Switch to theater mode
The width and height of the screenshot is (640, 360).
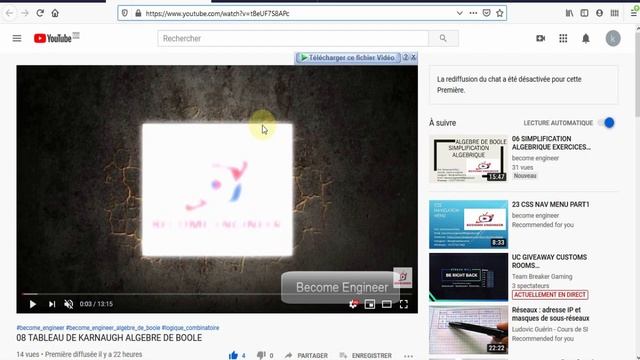pos(387,304)
